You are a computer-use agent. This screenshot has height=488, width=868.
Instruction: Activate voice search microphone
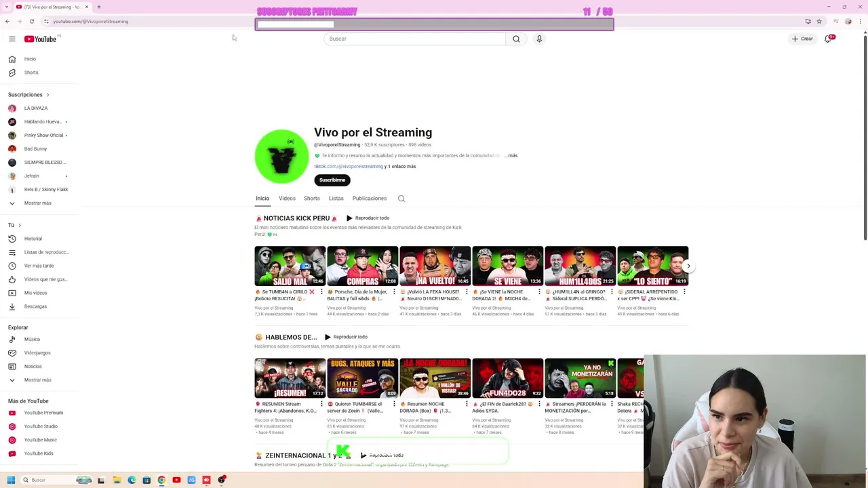point(539,39)
